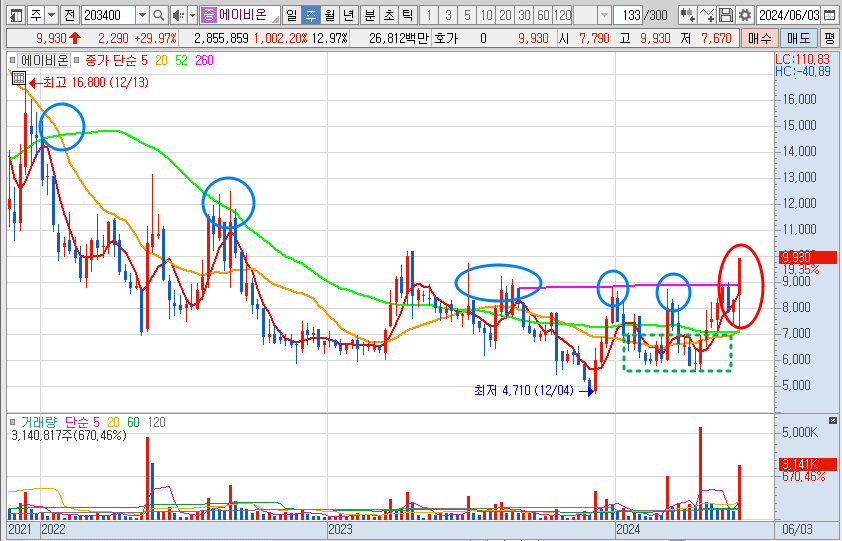Image resolution: width=842 pixels, height=541 pixels.
Task: Close the volume panel X button
Action: click(x=833, y=420)
